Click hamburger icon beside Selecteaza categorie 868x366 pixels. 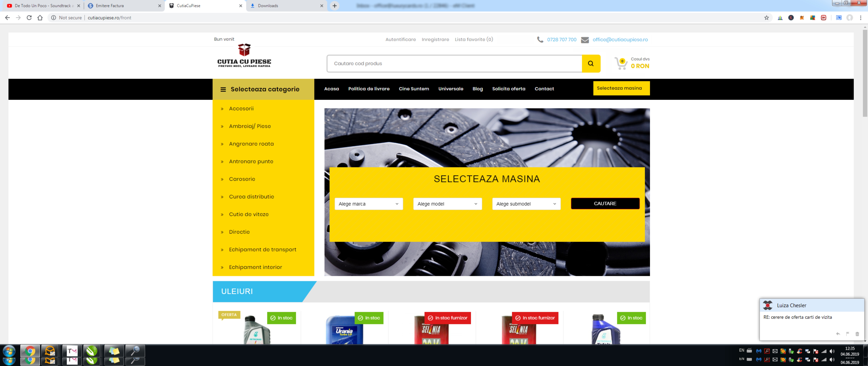[223, 90]
